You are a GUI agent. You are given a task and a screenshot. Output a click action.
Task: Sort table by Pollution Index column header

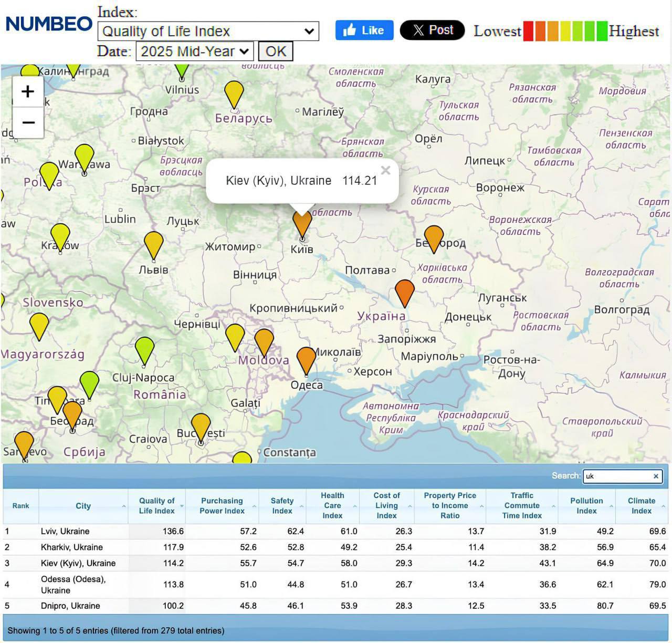click(586, 506)
